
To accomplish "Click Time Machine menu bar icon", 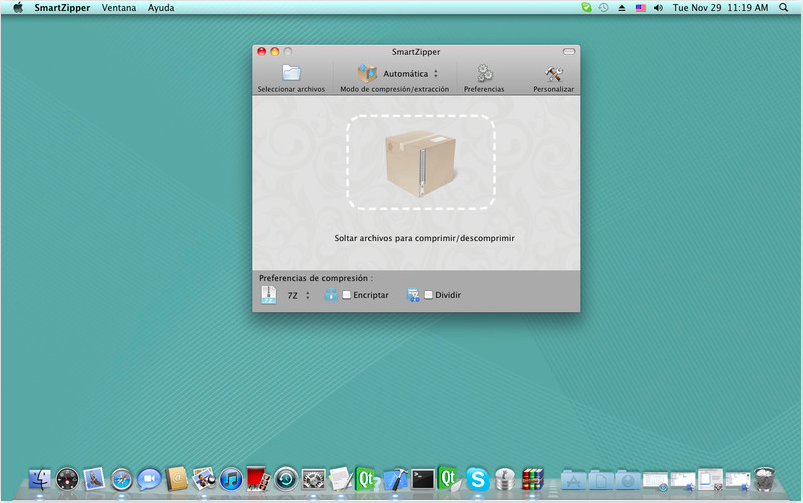I will [x=604, y=8].
